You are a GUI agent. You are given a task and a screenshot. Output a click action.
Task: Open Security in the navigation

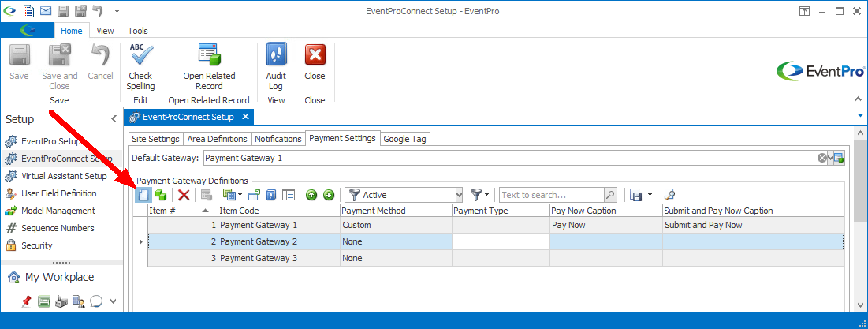(36, 245)
